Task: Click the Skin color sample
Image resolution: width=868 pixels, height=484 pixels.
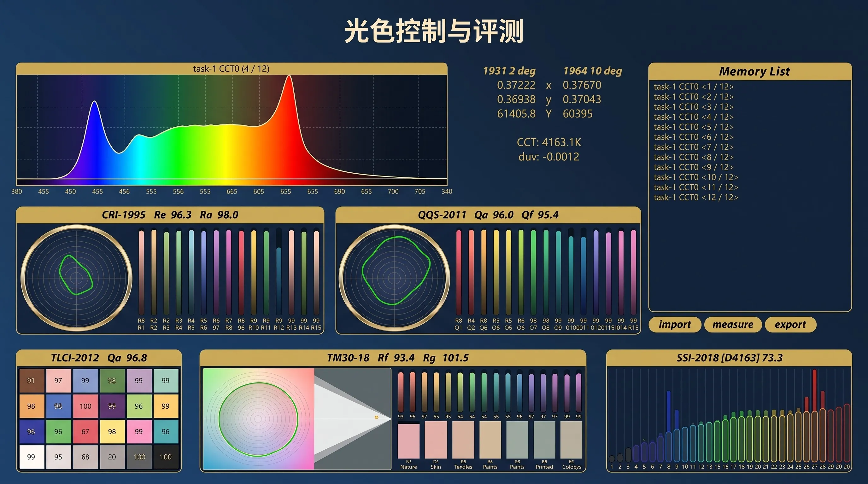Action: click(x=436, y=440)
